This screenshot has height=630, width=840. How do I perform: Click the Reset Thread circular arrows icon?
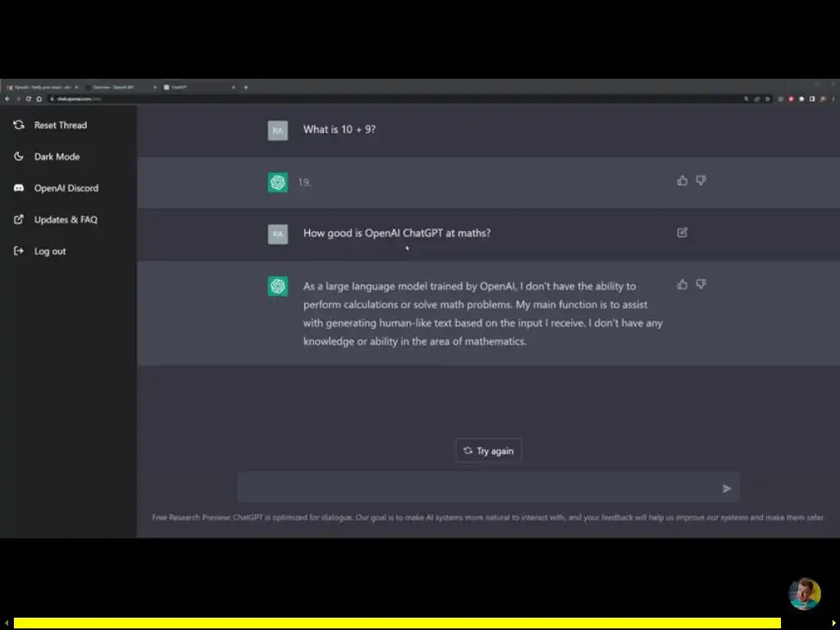[x=19, y=125]
